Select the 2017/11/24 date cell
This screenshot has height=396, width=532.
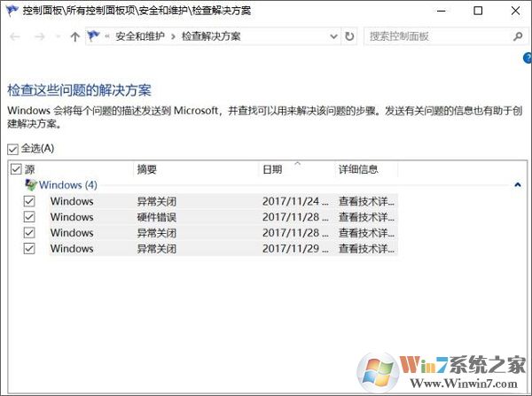[295, 201]
